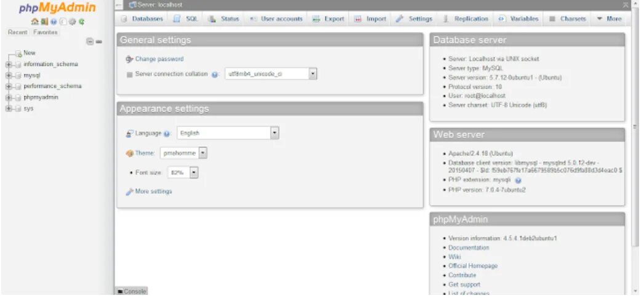Open the Theme dropdown showing pmahomme
Viewport: 644px width, 298px height.
pos(183,153)
